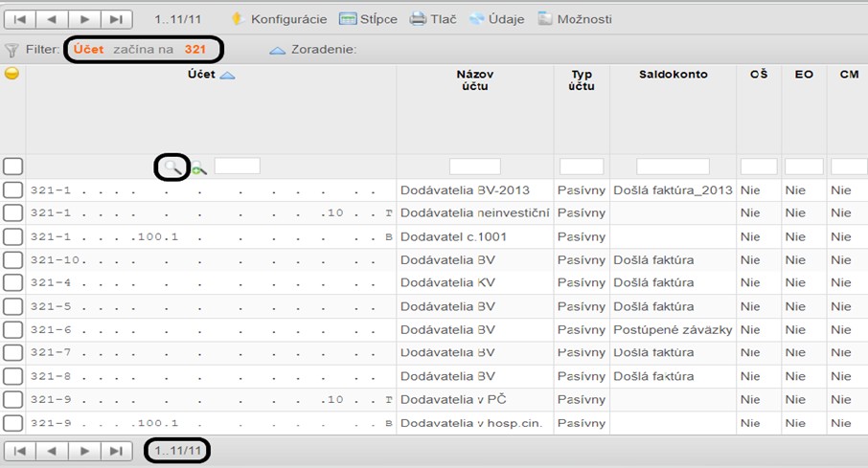Check the row for account 321-10
The width and height of the screenshot is (868, 468).
point(12,259)
